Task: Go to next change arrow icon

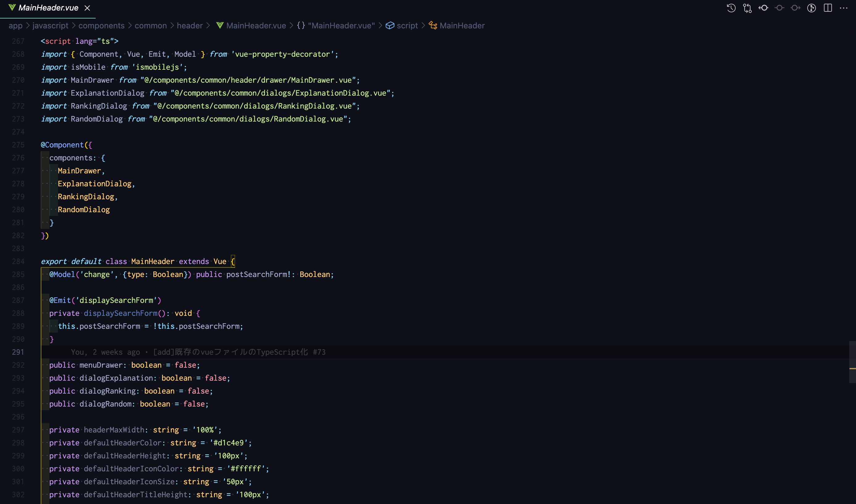Action: pyautogui.click(x=796, y=8)
